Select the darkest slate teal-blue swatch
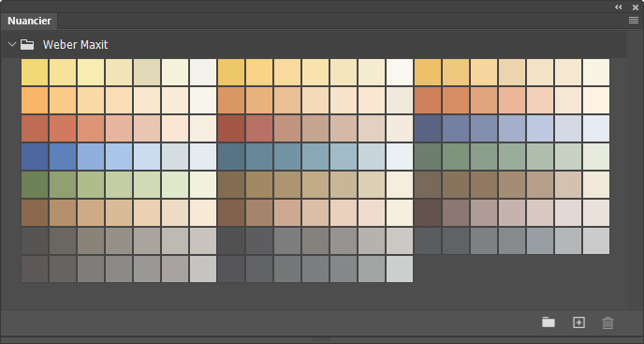Image resolution: width=644 pixels, height=344 pixels. [231, 157]
